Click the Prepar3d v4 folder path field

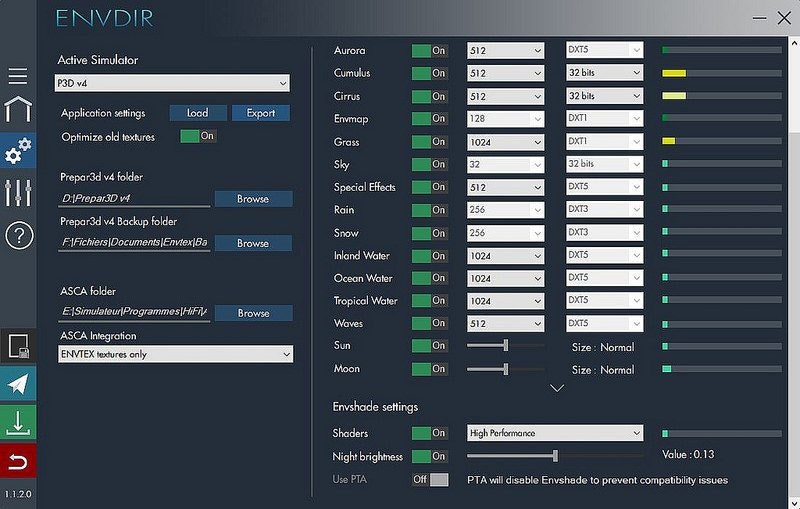tap(134, 199)
